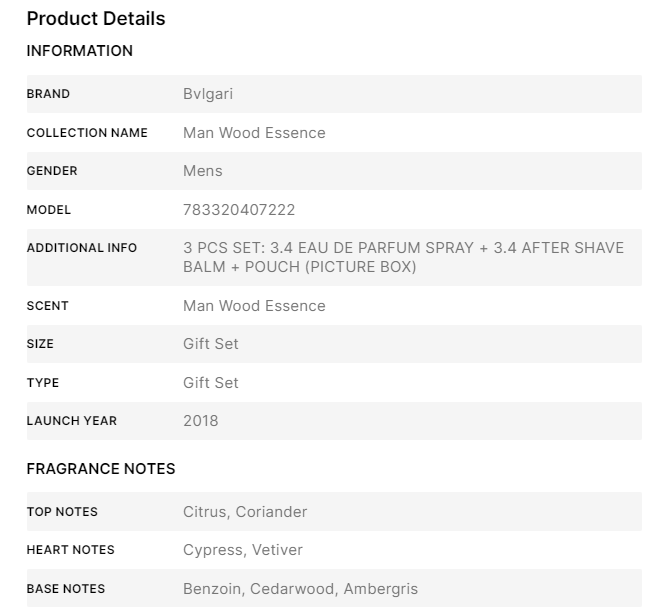Click the Cypress, Vetiver heart notes
646x607 pixels.
(243, 550)
